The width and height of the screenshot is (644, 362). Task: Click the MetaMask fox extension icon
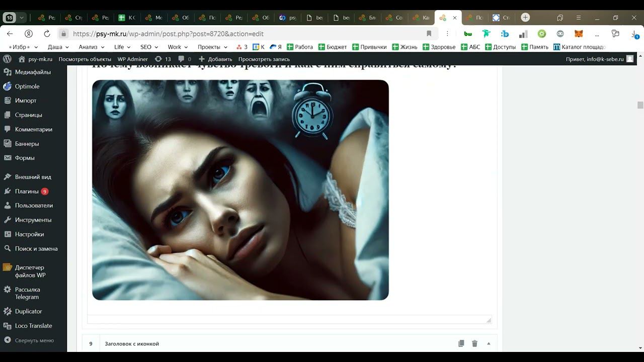pyautogui.click(x=579, y=34)
